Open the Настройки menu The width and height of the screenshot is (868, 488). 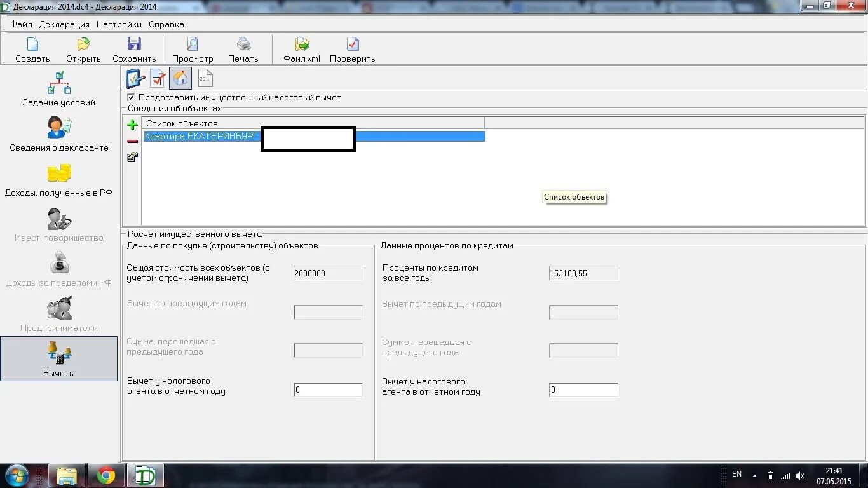[119, 24]
